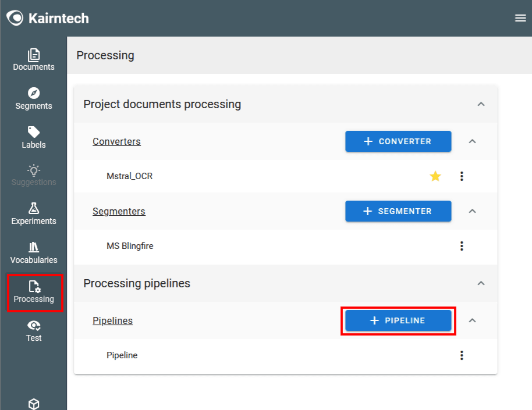Image resolution: width=532 pixels, height=410 pixels.
Task: Select the Test eye icon
Action: coord(34,326)
